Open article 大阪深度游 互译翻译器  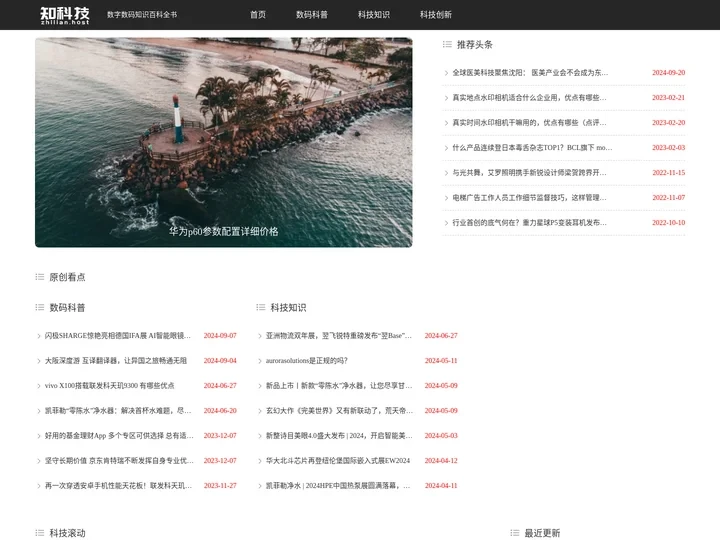point(116,361)
